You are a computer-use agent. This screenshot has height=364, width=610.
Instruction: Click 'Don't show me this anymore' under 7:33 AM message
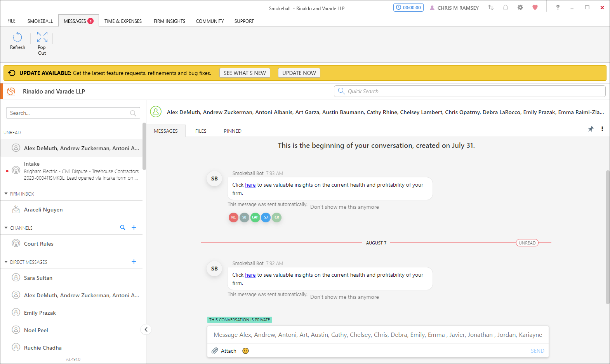[344, 207]
